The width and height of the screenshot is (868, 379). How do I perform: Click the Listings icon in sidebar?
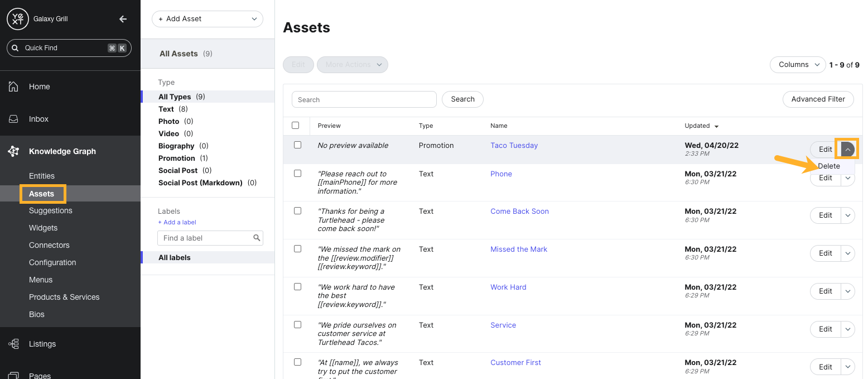14,344
